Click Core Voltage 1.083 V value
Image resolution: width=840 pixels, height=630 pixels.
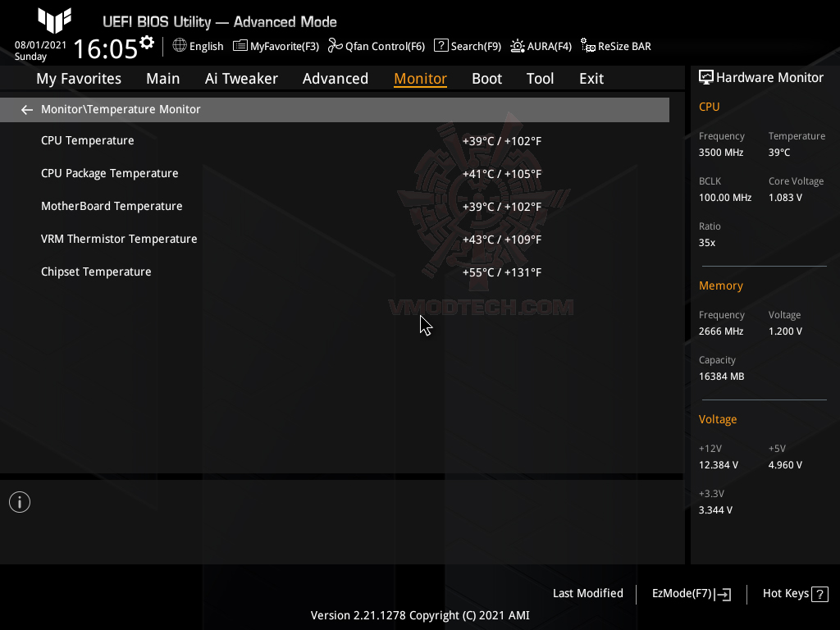pos(785,198)
